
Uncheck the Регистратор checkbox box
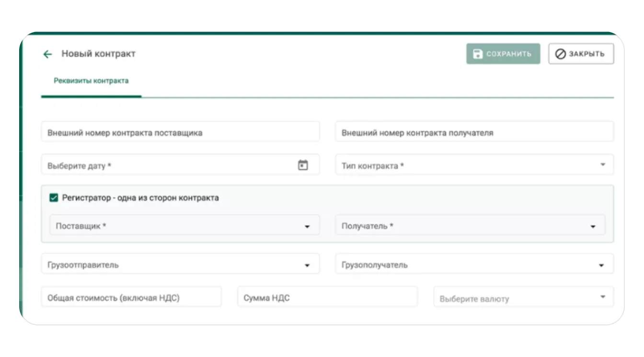pos(54,198)
